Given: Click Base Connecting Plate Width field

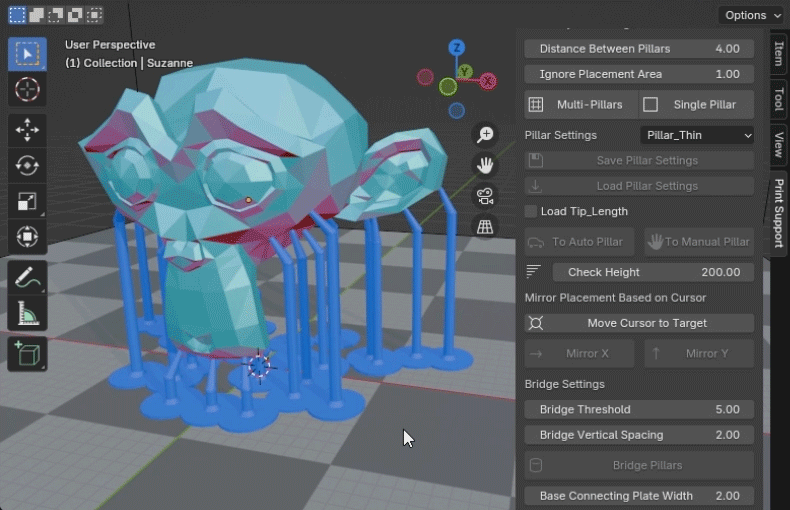Looking at the screenshot, I should [x=639, y=496].
